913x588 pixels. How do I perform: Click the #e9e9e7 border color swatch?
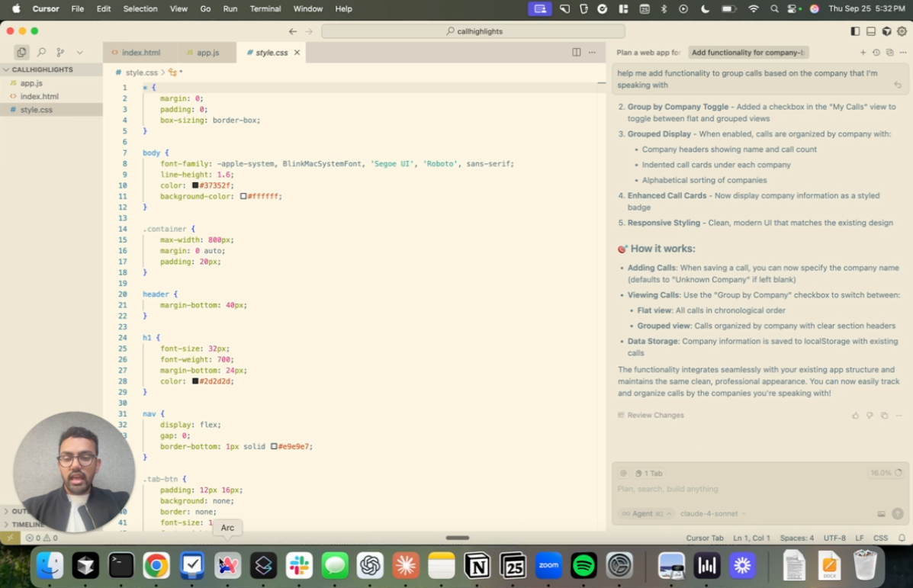click(274, 447)
